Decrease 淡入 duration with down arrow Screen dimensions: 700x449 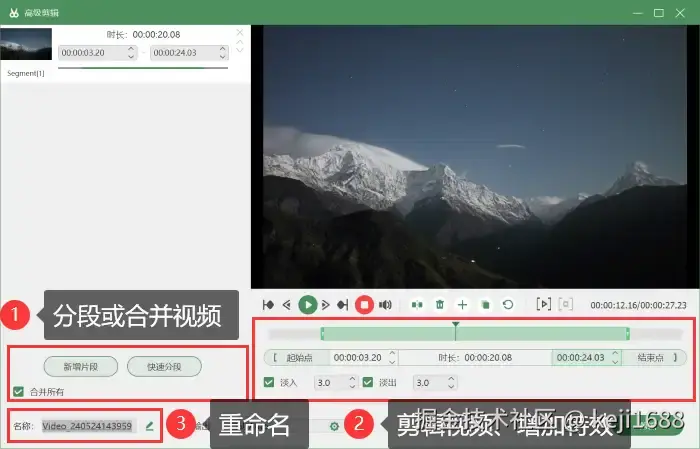point(352,386)
